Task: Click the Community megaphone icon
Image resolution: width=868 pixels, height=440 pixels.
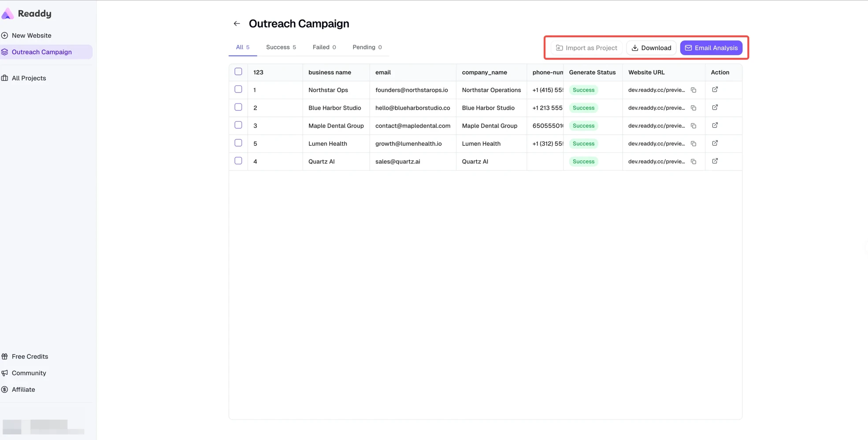Action: tap(5, 373)
